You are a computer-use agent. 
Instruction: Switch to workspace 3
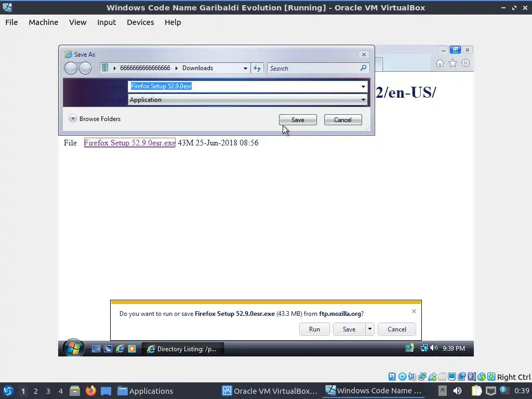click(x=48, y=391)
